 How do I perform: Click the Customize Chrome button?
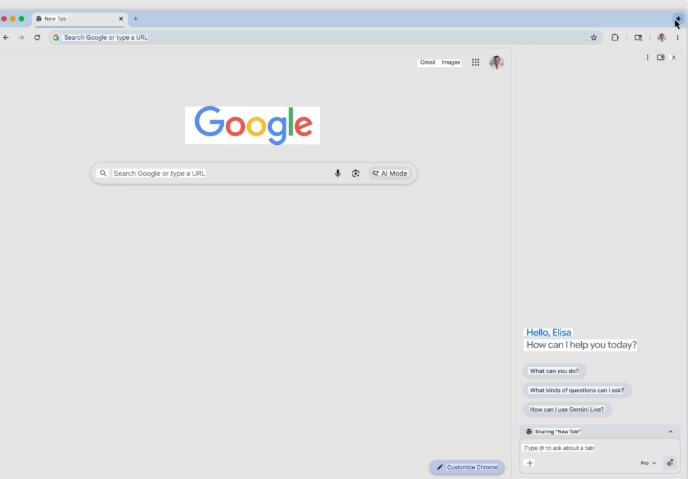point(467,467)
